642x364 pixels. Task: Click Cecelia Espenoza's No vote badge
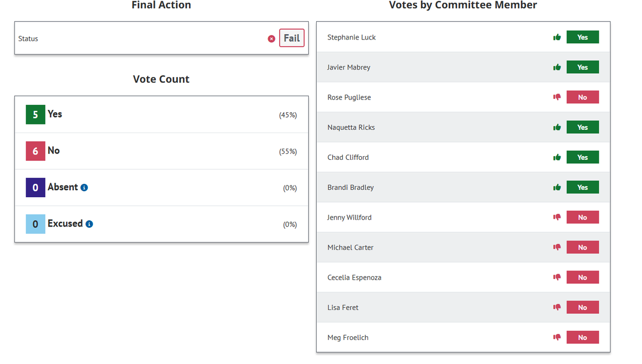click(x=583, y=277)
